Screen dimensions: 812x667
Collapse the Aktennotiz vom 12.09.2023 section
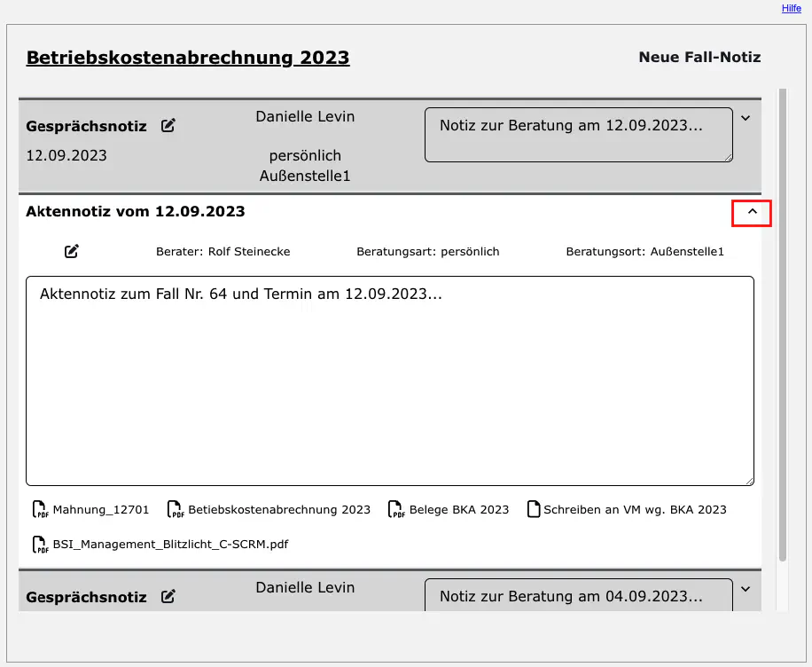tap(753, 213)
